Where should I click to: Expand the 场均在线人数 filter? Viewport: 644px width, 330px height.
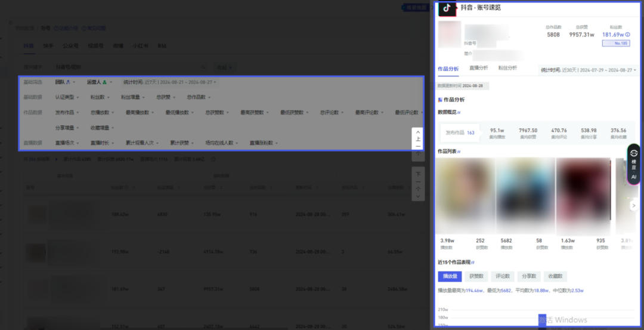pos(222,143)
